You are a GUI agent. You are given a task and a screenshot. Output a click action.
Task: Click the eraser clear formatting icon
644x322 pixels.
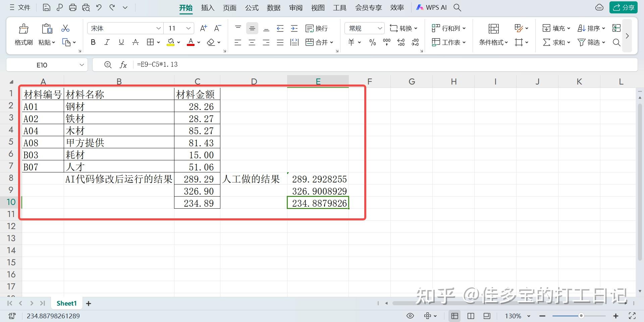click(211, 42)
